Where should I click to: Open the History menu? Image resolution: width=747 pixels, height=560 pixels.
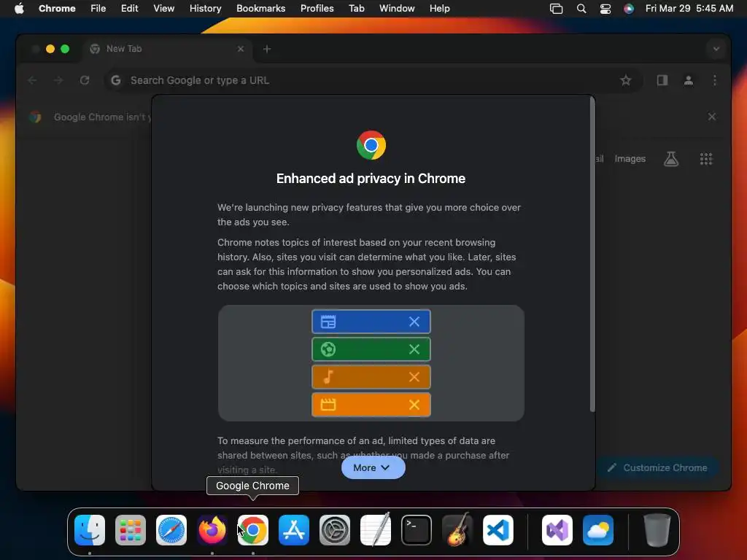click(x=205, y=9)
